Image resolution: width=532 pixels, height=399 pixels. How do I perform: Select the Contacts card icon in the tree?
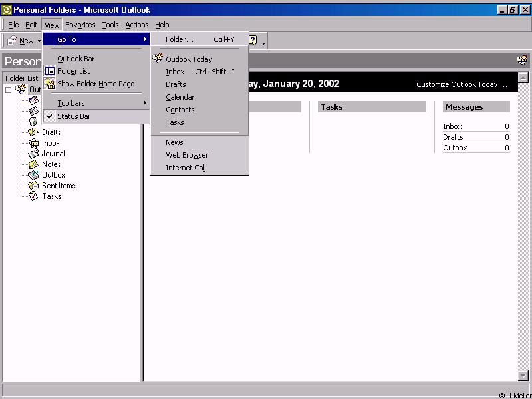pyautogui.click(x=34, y=111)
